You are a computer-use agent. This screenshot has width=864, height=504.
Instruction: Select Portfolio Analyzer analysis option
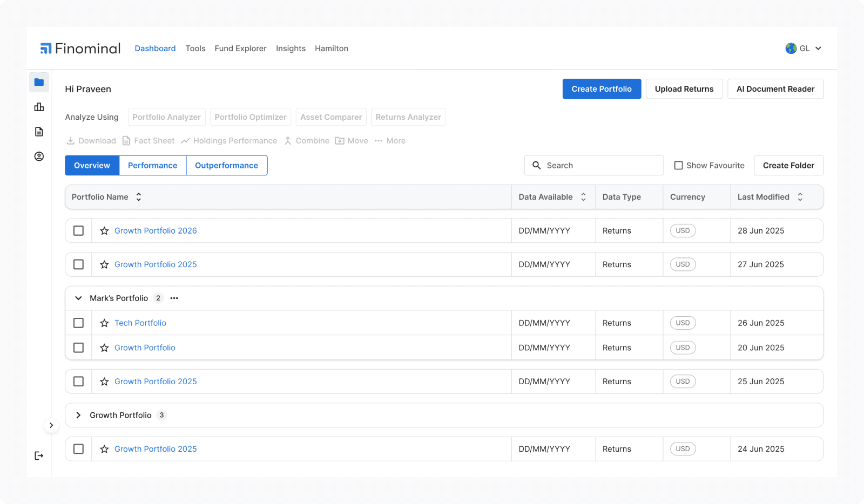coord(166,117)
